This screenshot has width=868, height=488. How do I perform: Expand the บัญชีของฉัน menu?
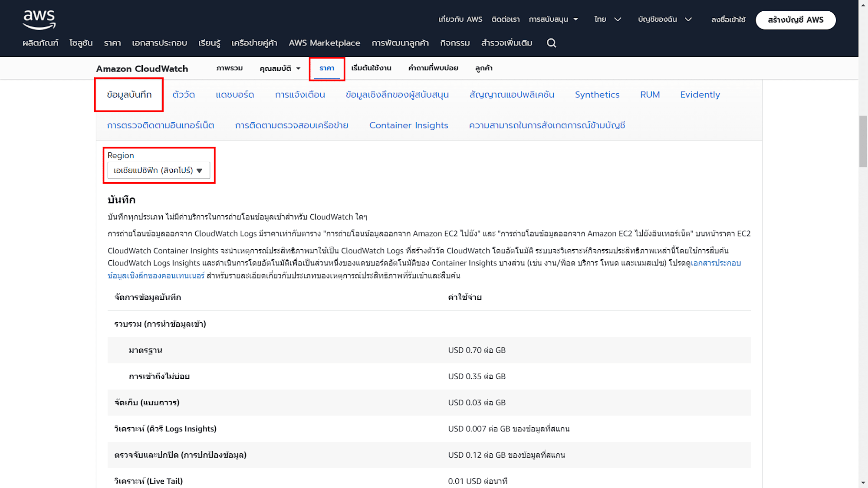[x=664, y=20]
